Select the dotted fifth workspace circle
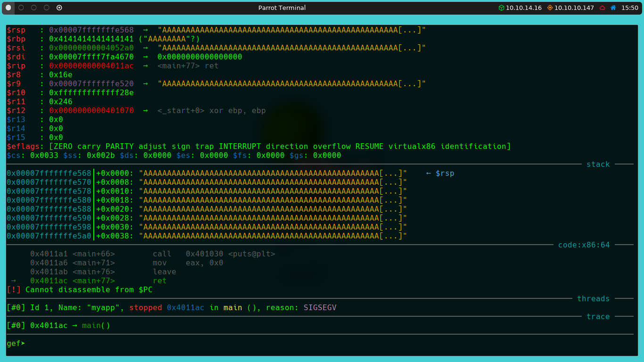 tap(59, 8)
